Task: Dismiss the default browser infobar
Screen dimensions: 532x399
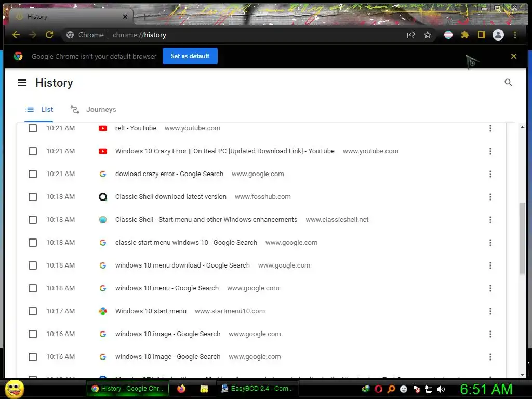Action: 514,56
